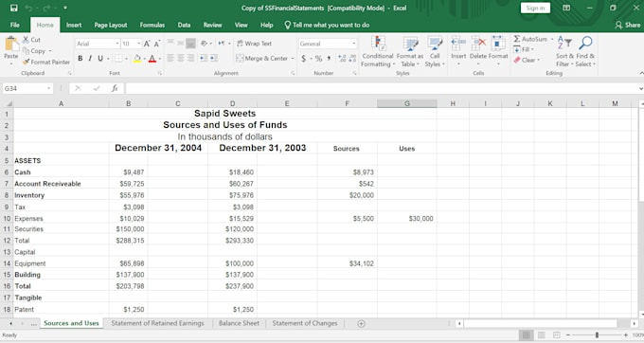This screenshot has width=644, height=343.
Task: Activate the Format Painter
Action: pos(46,62)
